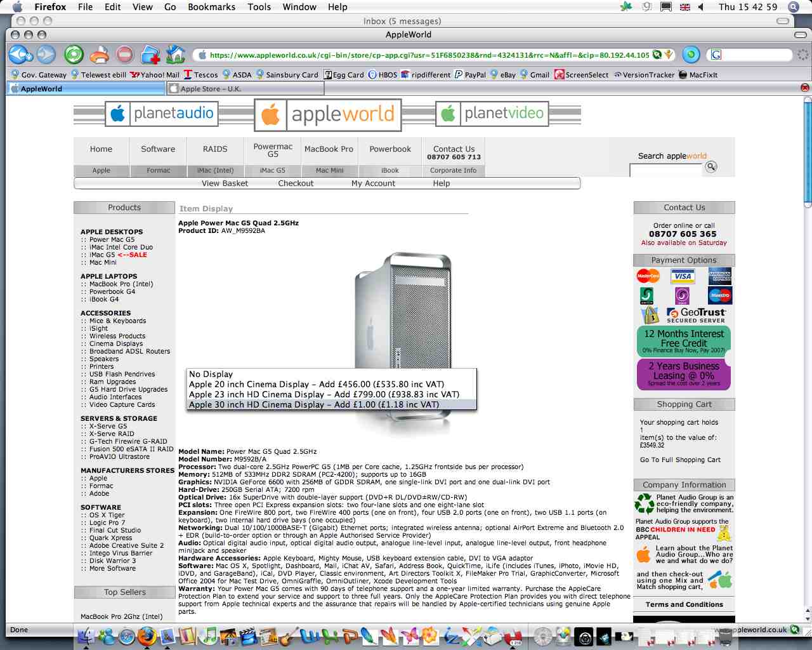The height and width of the screenshot is (650, 812).
Task: Open the PayPal bookmark
Action: (x=470, y=74)
